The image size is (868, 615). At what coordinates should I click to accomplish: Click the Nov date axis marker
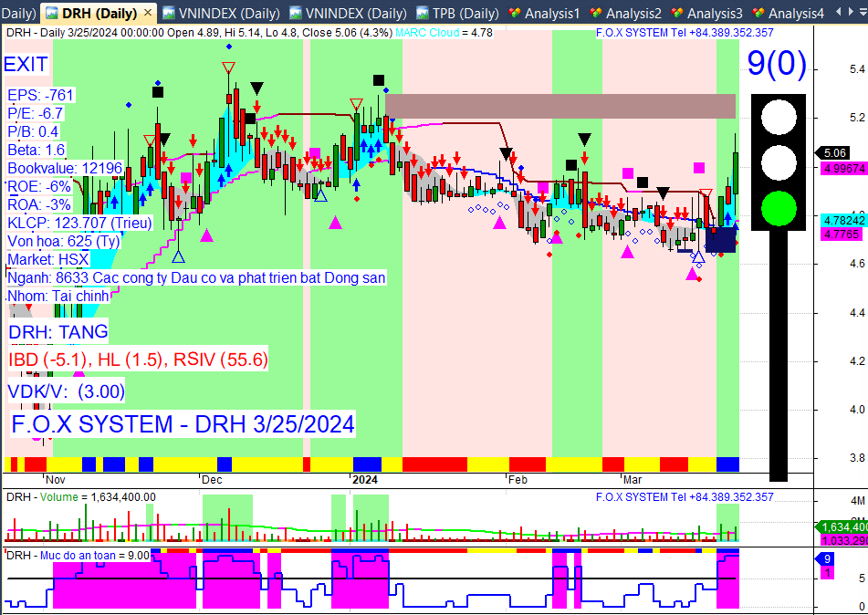coord(56,479)
